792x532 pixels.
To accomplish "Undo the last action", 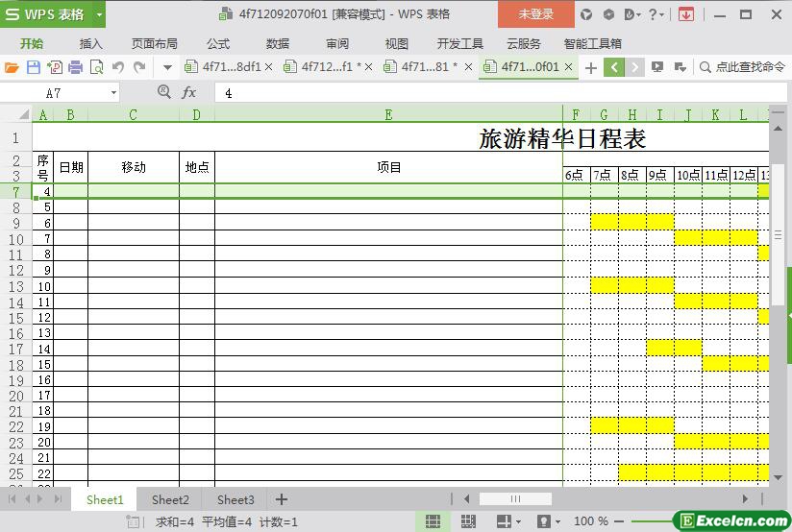I will pyautogui.click(x=117, y=66).
